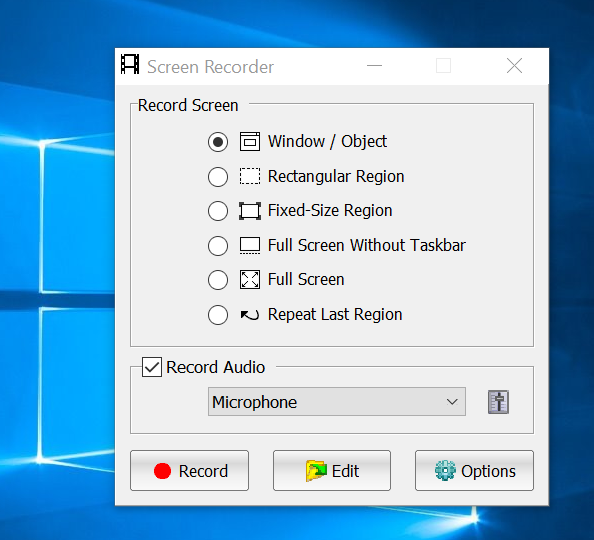Pick Full Screen Without Taskbar radio button

tap(218, 246)
